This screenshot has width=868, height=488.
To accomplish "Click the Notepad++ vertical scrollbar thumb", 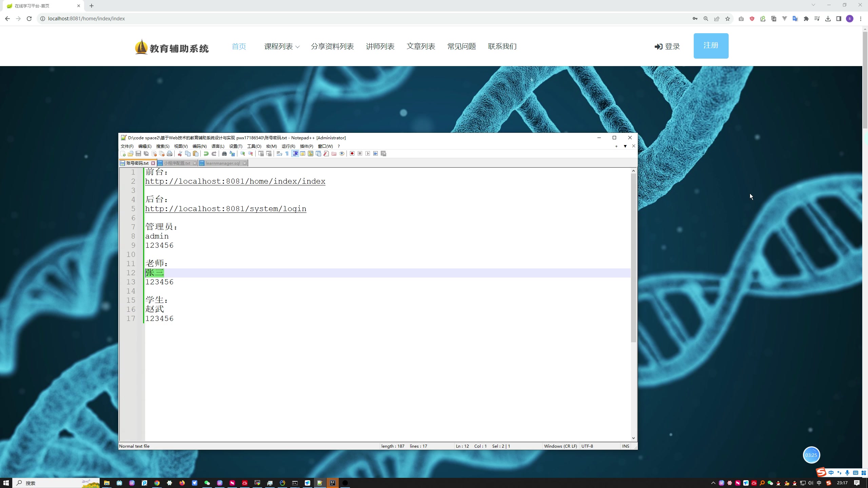I will coord(633,258).
